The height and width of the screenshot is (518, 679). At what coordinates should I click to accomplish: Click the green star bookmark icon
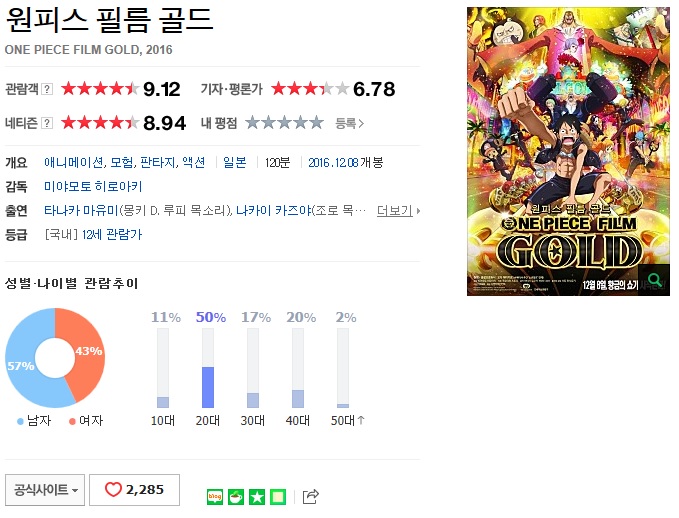click(x=257, y=496)
